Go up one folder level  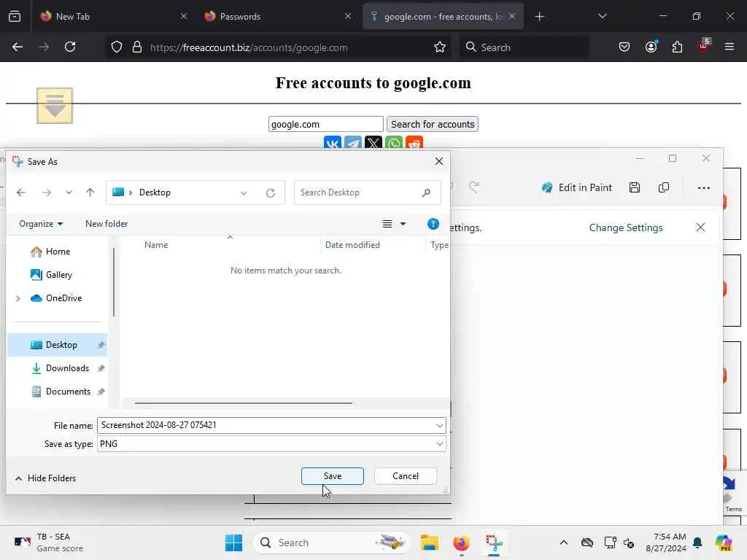click(90, 192)
